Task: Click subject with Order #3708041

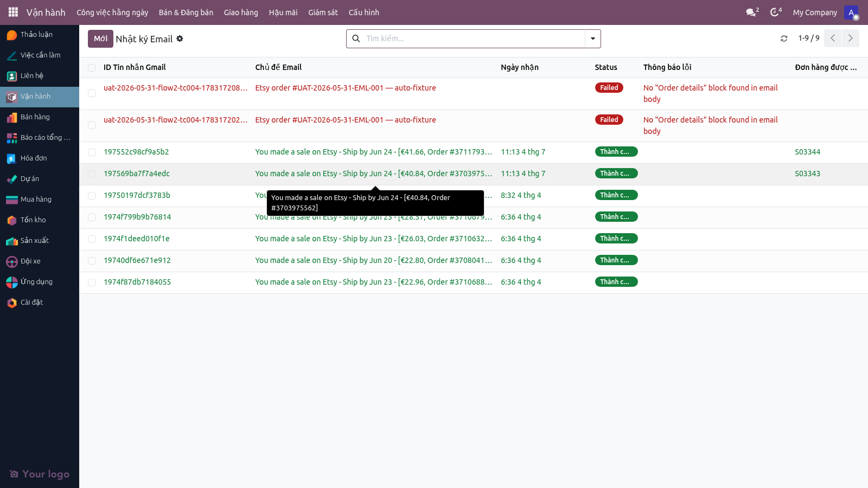Action: click(374, 260)
